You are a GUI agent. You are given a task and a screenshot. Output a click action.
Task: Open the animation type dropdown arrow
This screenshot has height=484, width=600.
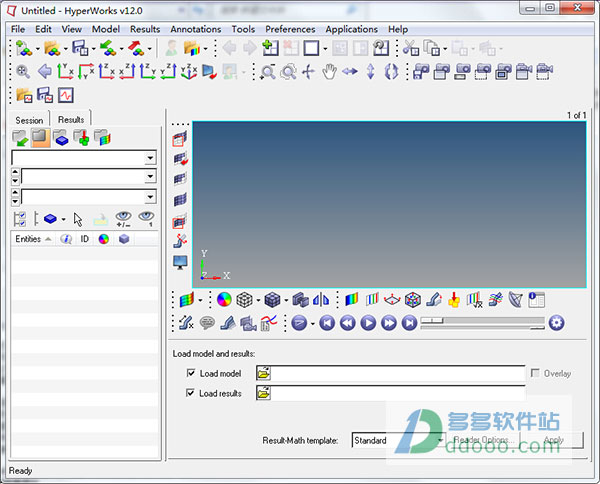point(312,324)
